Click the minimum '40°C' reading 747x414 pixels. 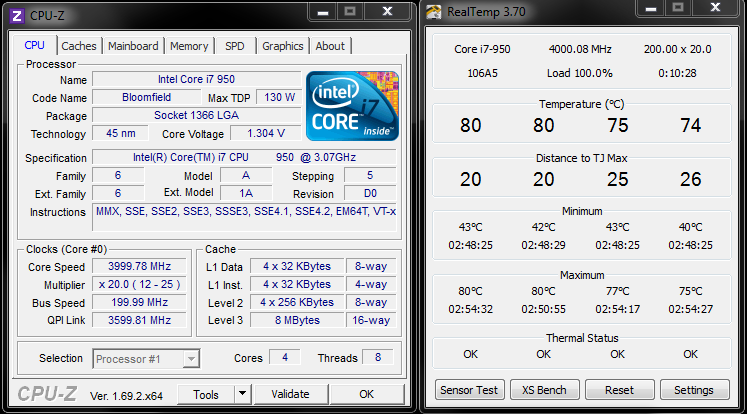[x=691, y=227]
